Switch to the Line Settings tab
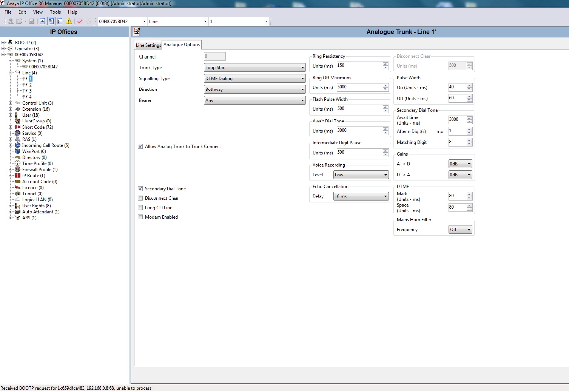 148,45
